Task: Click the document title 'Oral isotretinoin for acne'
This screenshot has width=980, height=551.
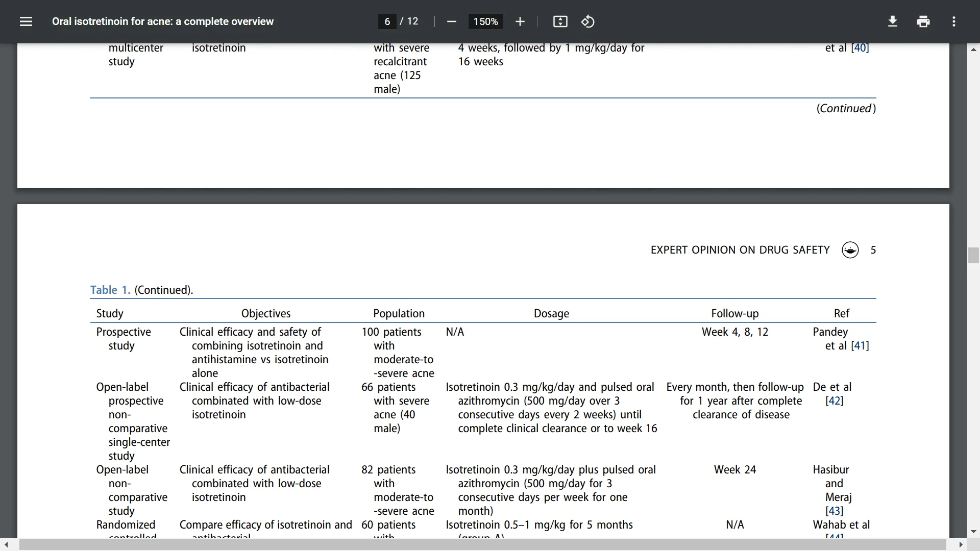Action: pos(163,21)
